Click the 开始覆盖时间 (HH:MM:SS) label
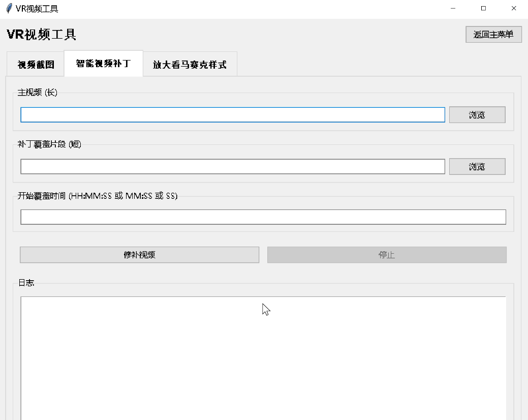The width and height of the screenshot is (528, 420). tap(97, 196)
